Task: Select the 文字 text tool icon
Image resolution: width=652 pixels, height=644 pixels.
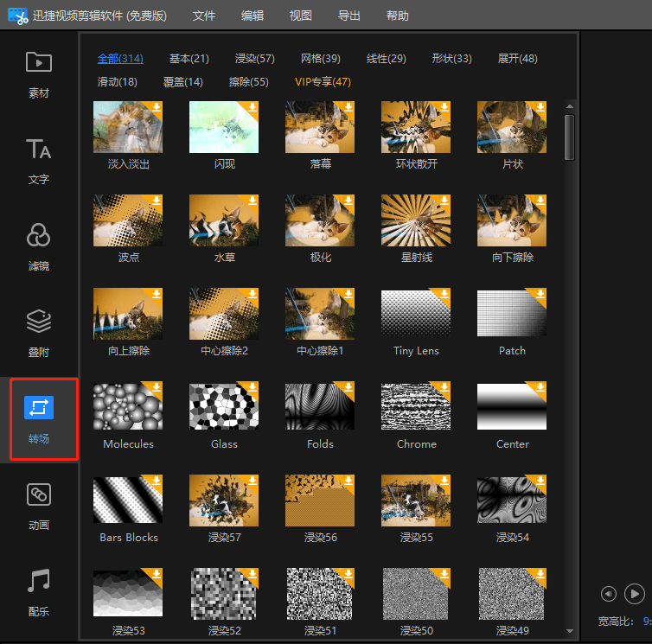Action: click(39, 149)
